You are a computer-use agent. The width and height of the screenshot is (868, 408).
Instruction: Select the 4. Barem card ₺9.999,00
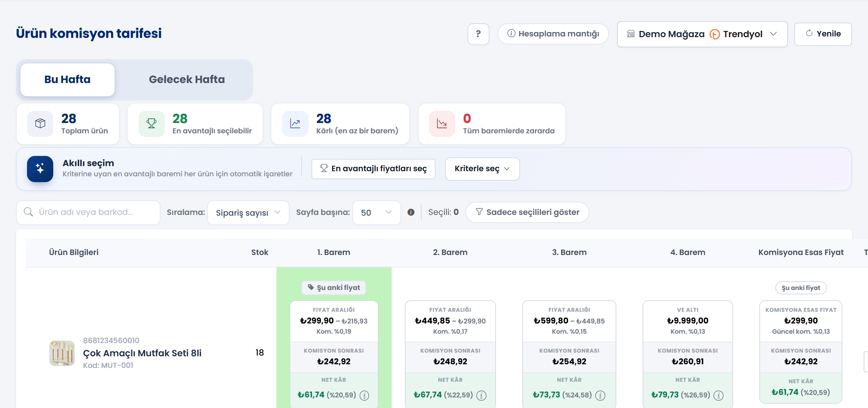687,353
